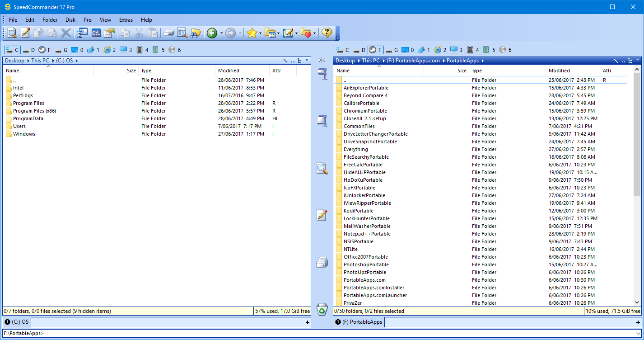This screenshot has height=340, width=644.
Task: Click the Favorites star toolbar icon
Action: [x=252, y=33]
